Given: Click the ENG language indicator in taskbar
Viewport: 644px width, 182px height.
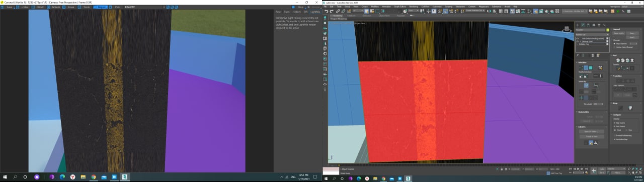Looking at the screenshot, I should (x=293, y=177).
